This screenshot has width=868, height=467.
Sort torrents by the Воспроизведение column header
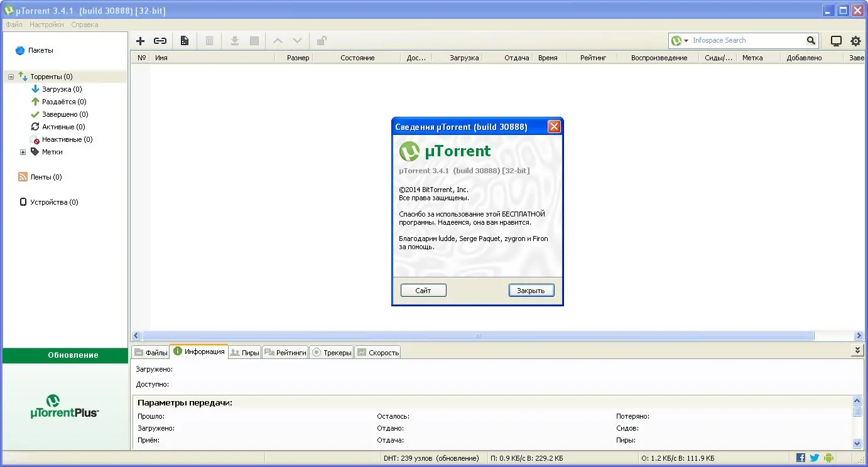coord(659,58)
